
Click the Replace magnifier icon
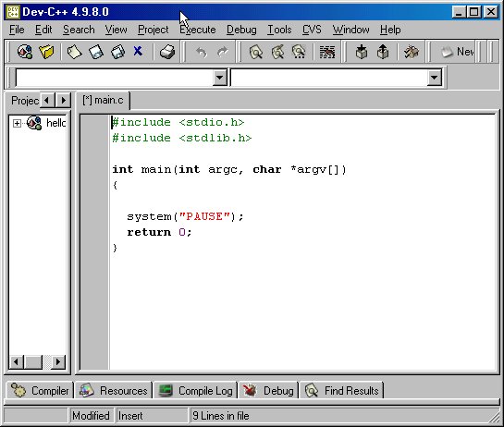(277, 52)
